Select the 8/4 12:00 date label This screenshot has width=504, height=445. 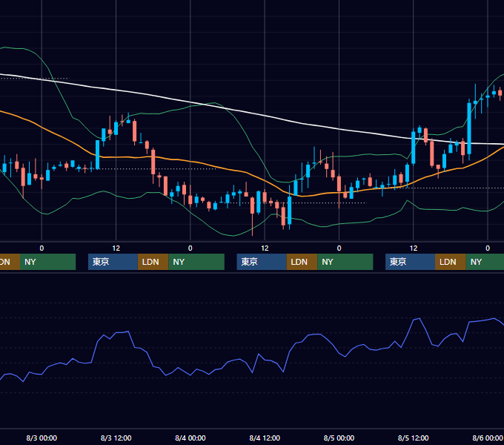[265, 438]
